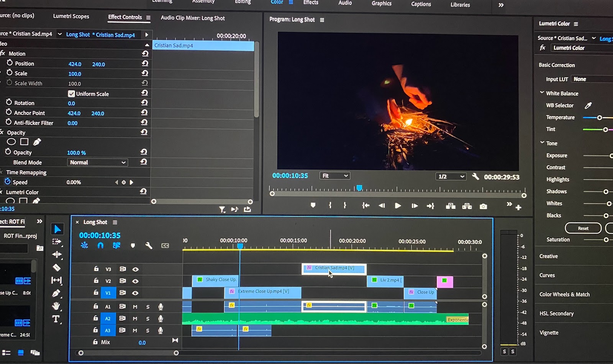Add marker in Program monitor
The height and width of the screenshot is (364, 613).
313,205
